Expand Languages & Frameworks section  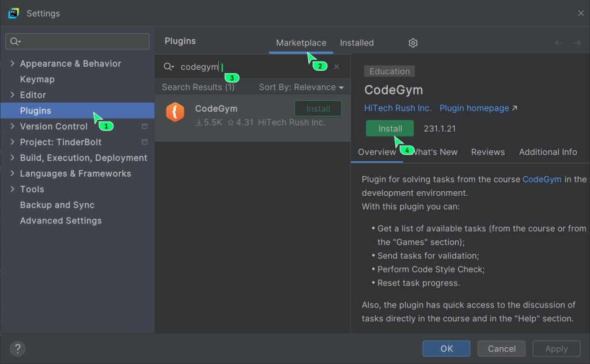click(13, 173)
